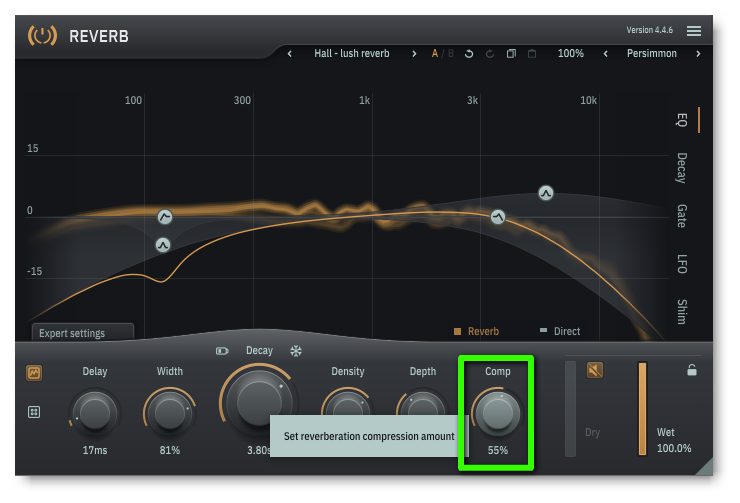The width and height of the screenshot is (740, 503).
Task: Toggle the dry mute speaker icon
Action: pyautogui.click(x=595, y=370)
